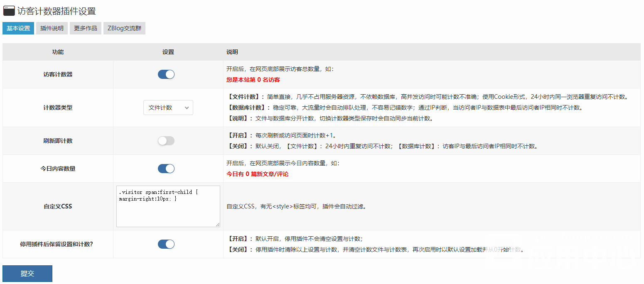Click the window icon beside the page title
The height and width of the screenshot is (284, 644).
[x=9, y=11]
